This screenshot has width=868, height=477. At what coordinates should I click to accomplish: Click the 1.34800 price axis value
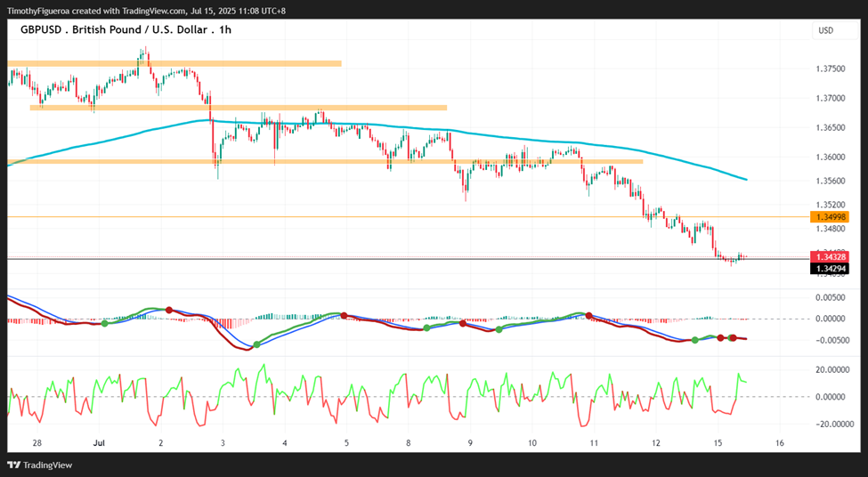click(x=831, y=228)
